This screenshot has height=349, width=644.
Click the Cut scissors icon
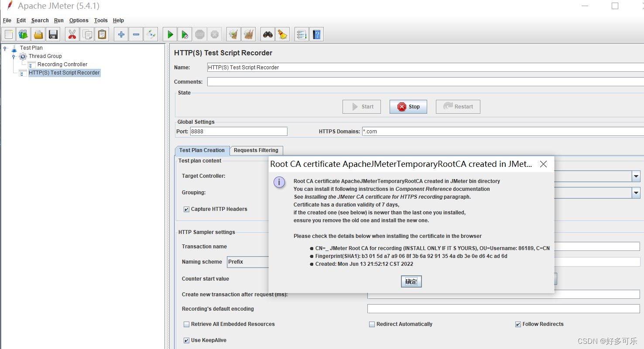coord(72,34)
